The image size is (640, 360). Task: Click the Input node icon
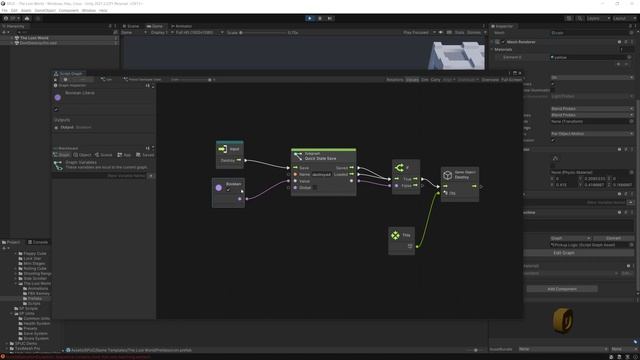click(222, 149)
